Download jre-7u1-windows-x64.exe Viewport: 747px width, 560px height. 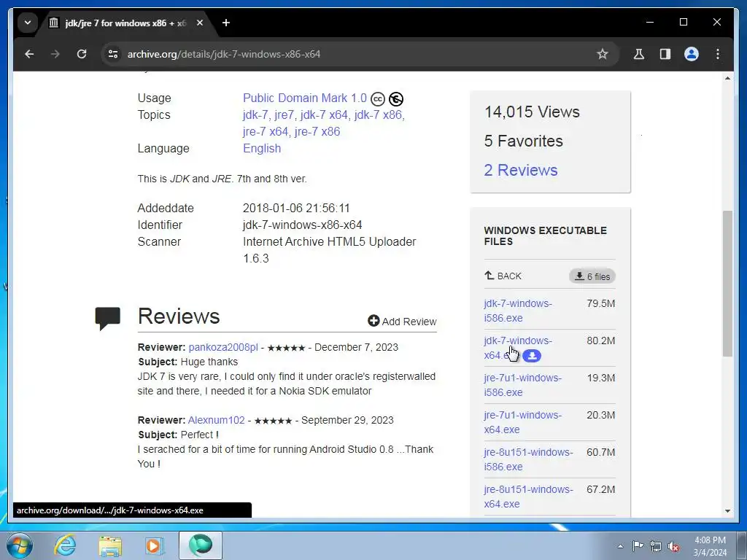(x=522, y=422)
